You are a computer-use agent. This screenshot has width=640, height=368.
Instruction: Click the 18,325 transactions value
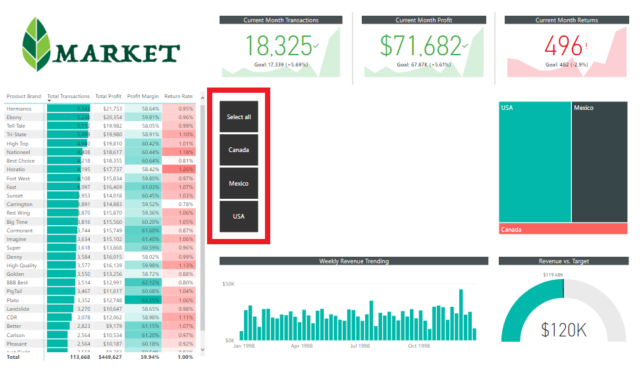tap(279, 45)
